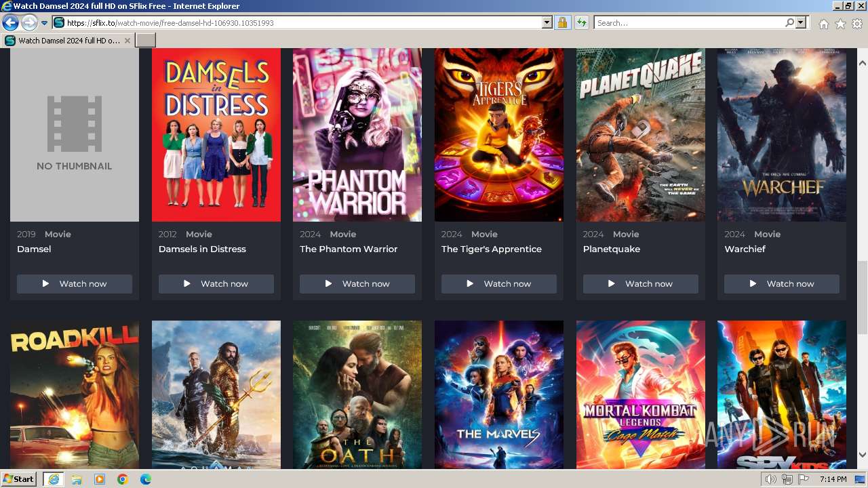Open Favorites star icon
This screenshot has width=868, height=488.
[840, 24]
